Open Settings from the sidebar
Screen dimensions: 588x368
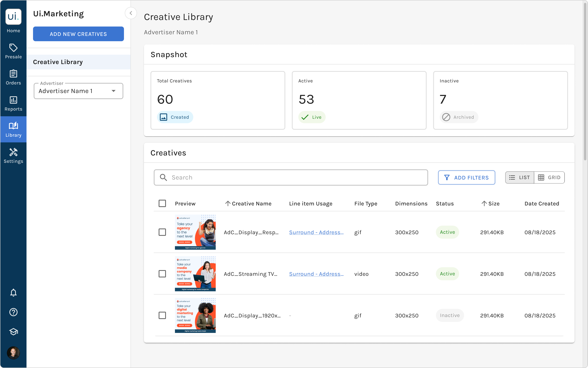[13, 156]
